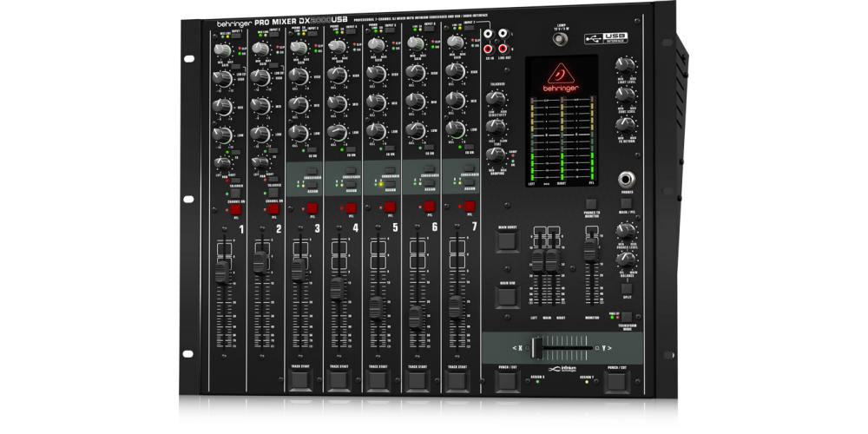Screen dimensions: 868x434
Task: Toggle channel 4 red PFL button
Action: pyautogui.click(x=351, y=208)
